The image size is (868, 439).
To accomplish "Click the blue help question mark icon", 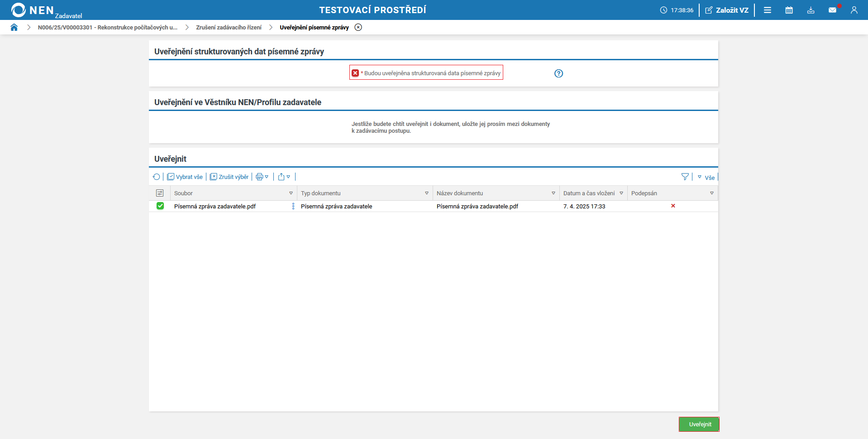I will [558, 73].
